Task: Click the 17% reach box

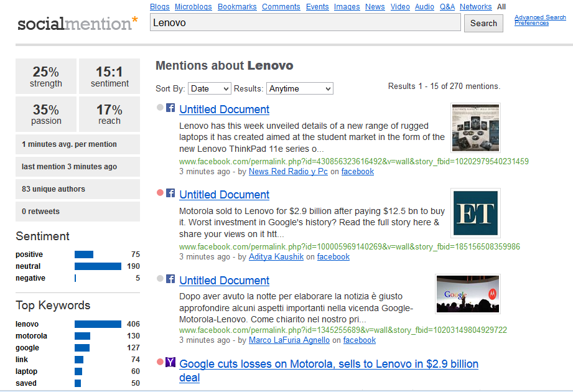Action: (109, 114)
